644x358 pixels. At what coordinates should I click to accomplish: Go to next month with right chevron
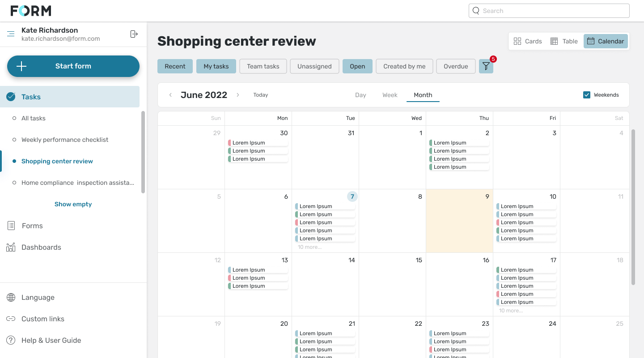point(237,95)
